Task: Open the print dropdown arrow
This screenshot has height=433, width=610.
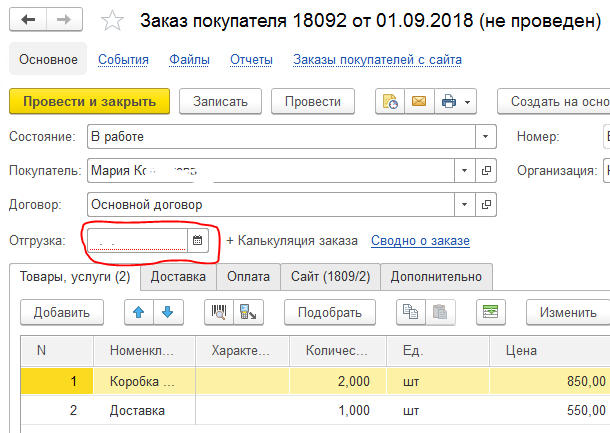Action: click(x=467, y=101)
